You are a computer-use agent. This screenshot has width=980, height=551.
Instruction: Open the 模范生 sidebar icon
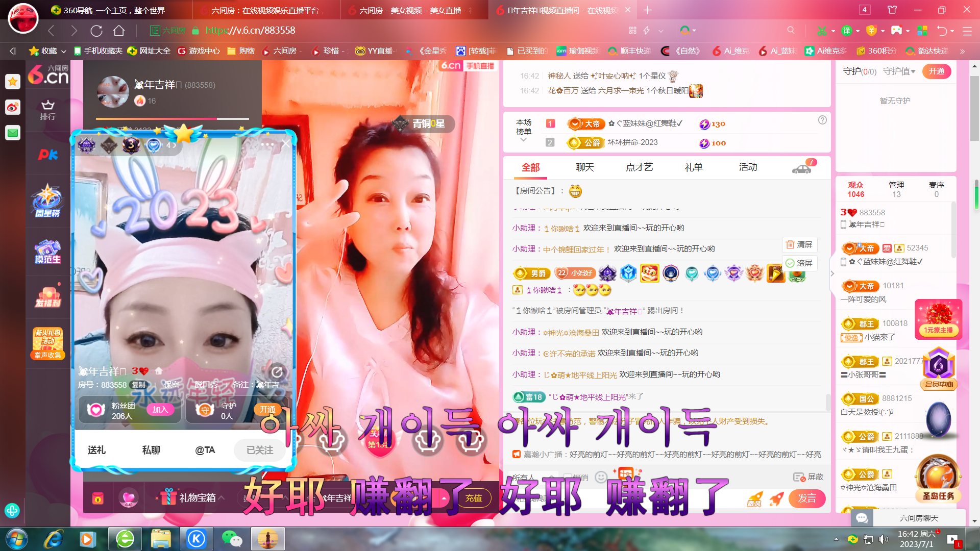[47, 252]
